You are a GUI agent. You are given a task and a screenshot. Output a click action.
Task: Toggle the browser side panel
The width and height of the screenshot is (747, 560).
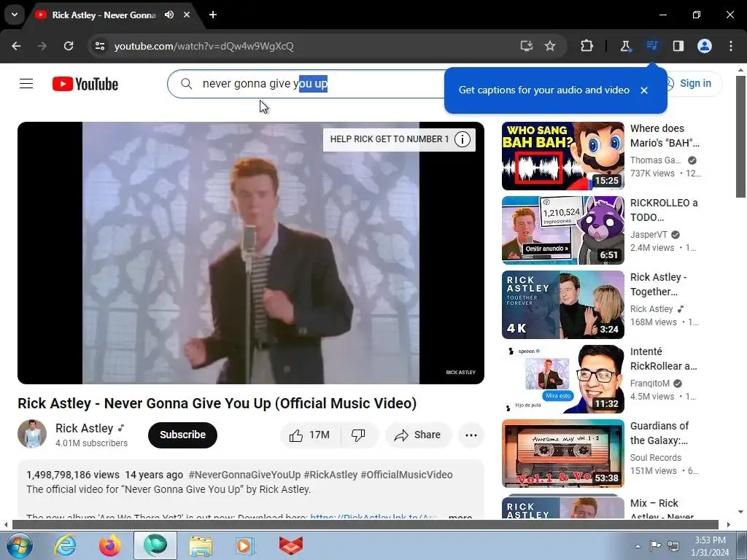pos(678,46)
